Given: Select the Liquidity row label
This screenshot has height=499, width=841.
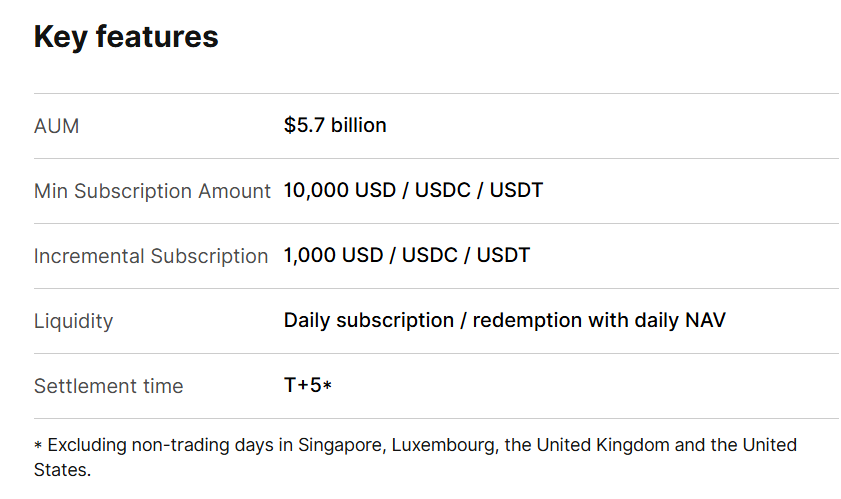Looking at the screenshot, I should pyautogui.click(x=73, y=321).
